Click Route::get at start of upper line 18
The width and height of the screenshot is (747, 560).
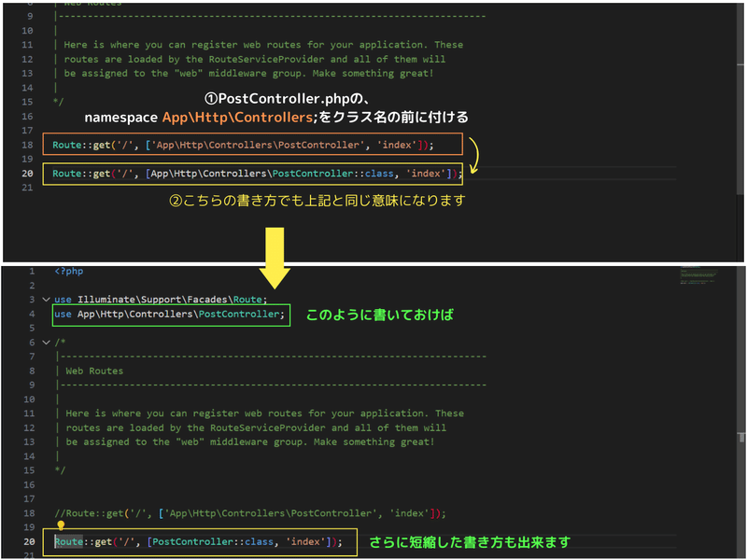point(81,145)
